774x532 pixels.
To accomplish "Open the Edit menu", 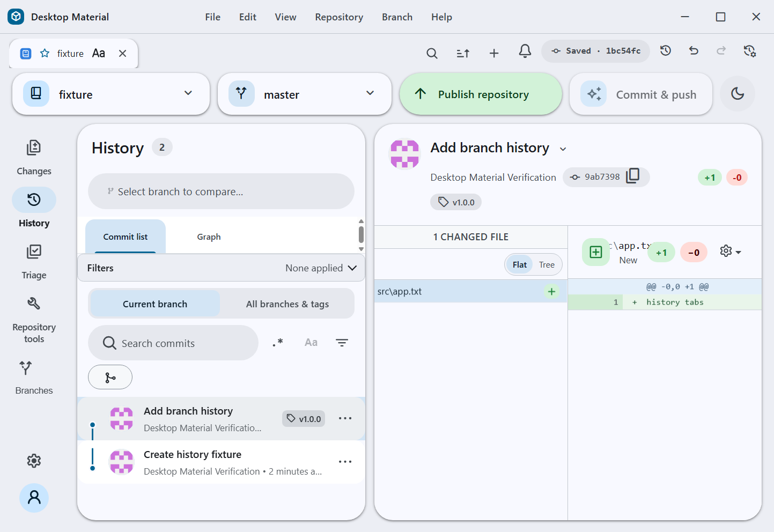I will point(247,17).
